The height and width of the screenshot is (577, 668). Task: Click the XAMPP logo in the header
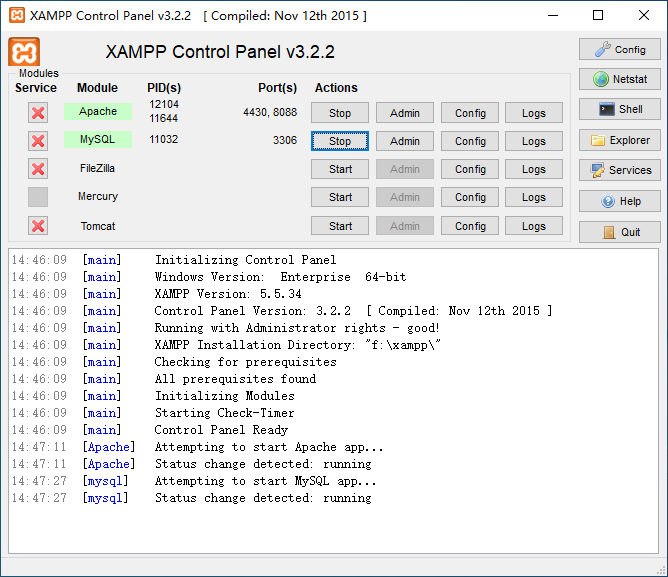[x=24, y=52]
